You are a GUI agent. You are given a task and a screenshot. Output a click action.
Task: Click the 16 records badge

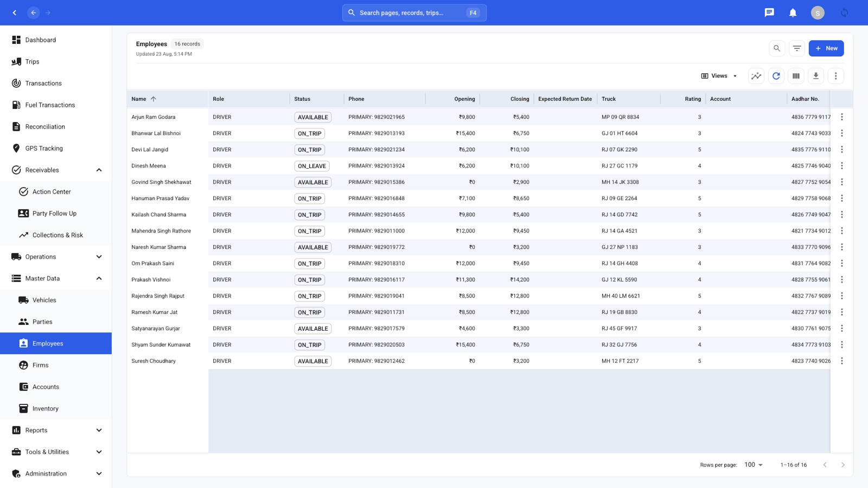(x=187, y=44)
